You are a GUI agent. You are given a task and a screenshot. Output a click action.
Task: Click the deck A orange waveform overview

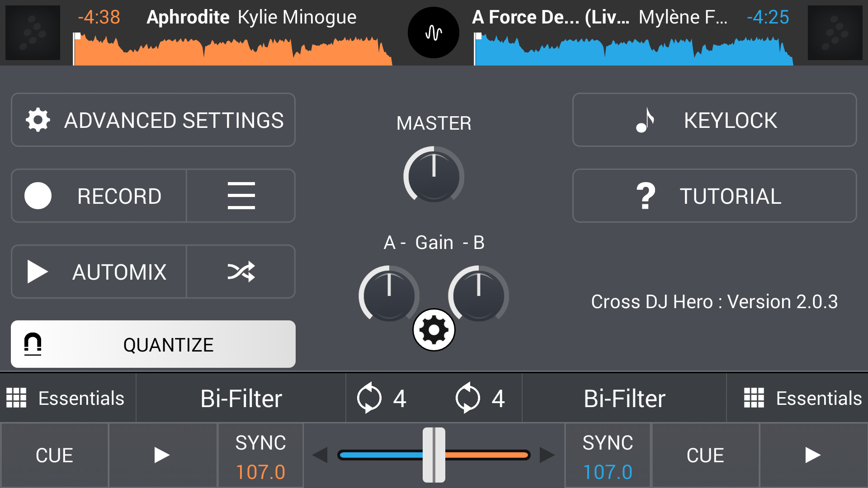233,51
